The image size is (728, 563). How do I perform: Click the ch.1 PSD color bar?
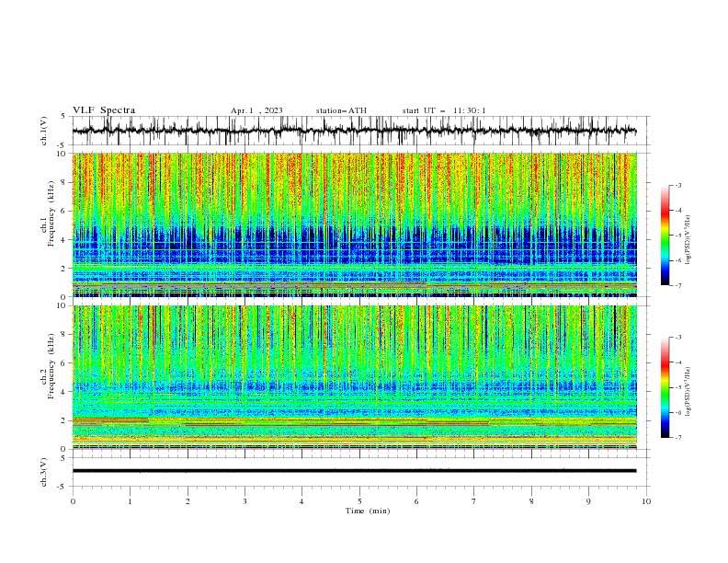tap(665, 236)
